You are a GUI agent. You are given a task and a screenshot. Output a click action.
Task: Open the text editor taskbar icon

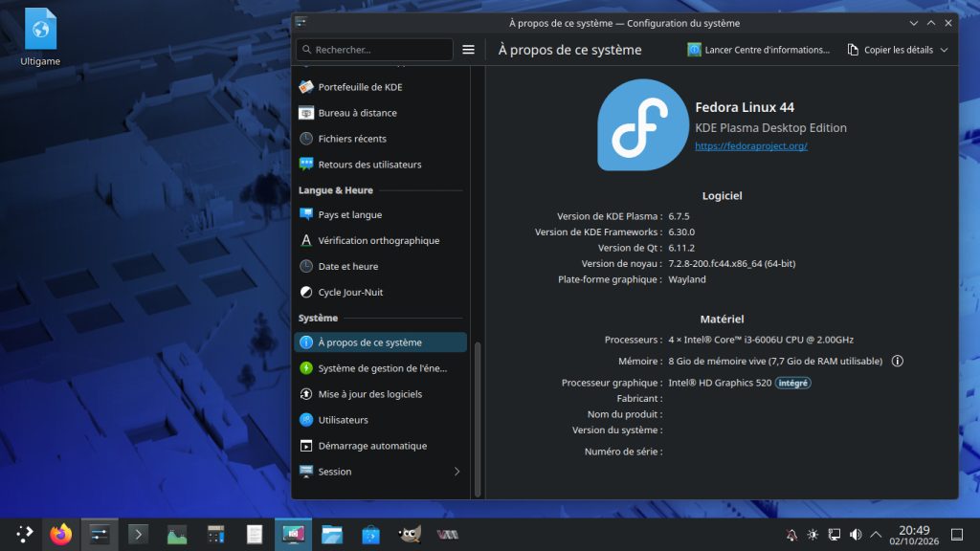(x=255, y=534)
